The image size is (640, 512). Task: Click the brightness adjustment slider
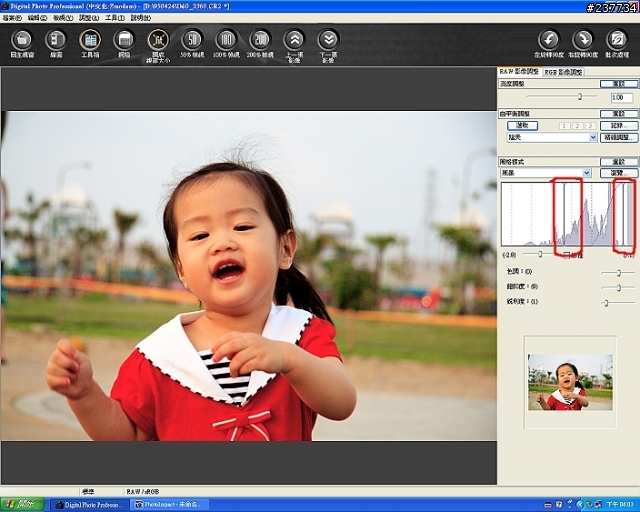pos(562,97)
